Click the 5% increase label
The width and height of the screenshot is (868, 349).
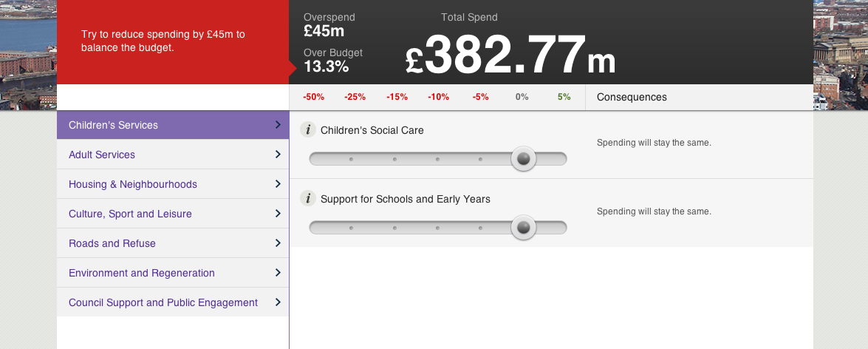564,97
